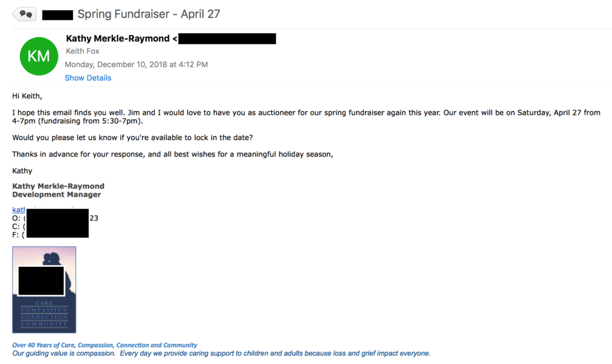
Task: Click the organization logo image in signature
Action: point(44,290)
